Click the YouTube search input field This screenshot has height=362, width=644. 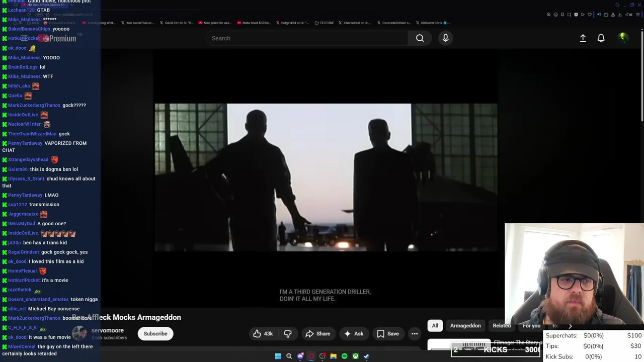click(307, 38)
